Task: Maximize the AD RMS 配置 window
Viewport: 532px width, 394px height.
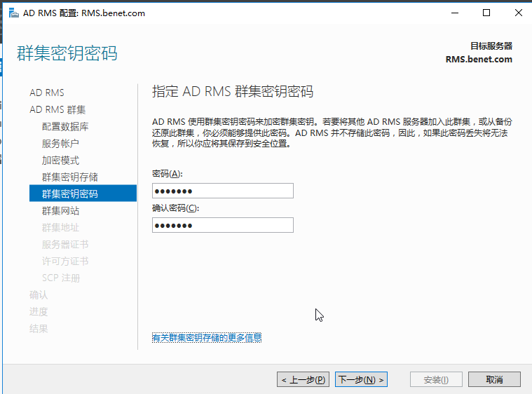Action: point(486,13)
